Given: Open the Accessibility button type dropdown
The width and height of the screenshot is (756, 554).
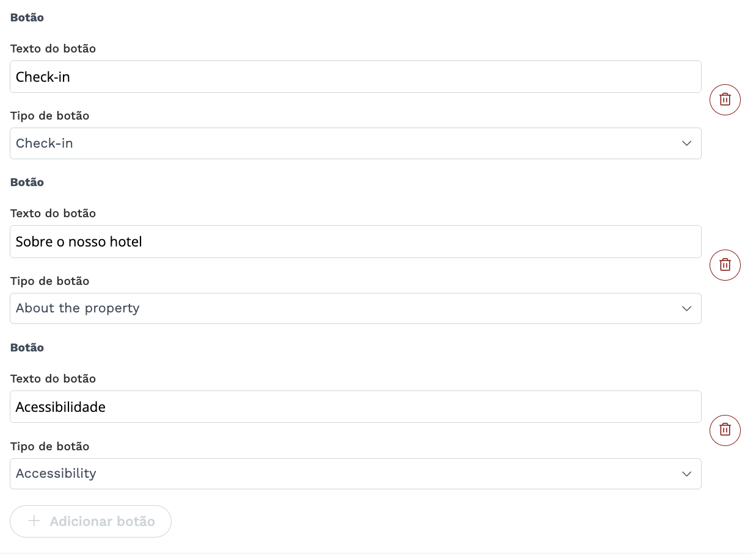Looking at the screenshot, I should (x=355, y=473).
